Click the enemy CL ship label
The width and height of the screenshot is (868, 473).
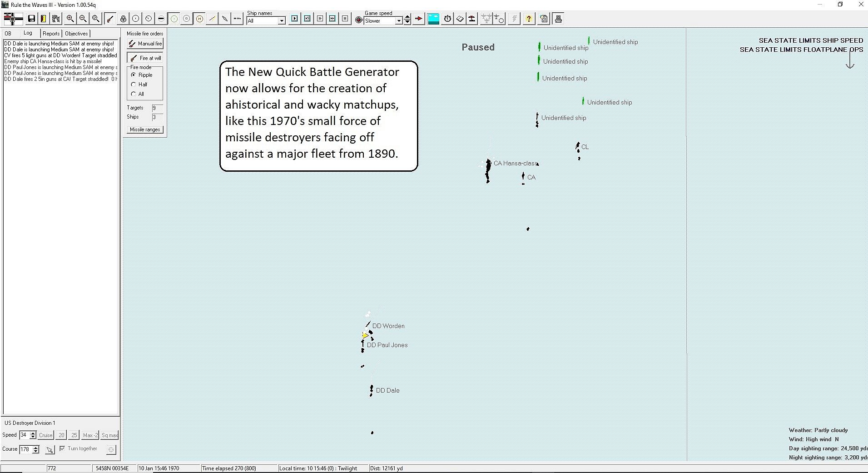click(x=585, y=147)
